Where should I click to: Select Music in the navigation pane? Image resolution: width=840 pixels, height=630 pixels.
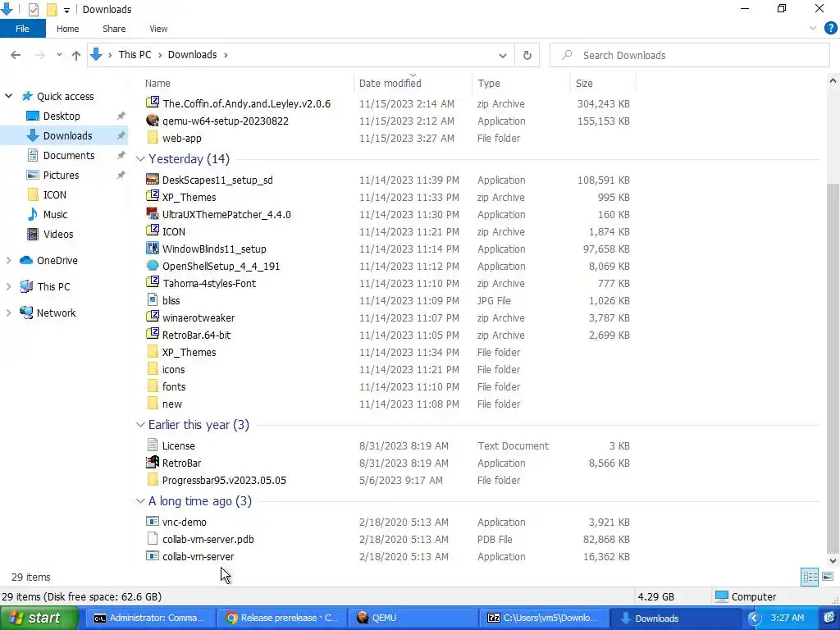(x=55, y=214)
